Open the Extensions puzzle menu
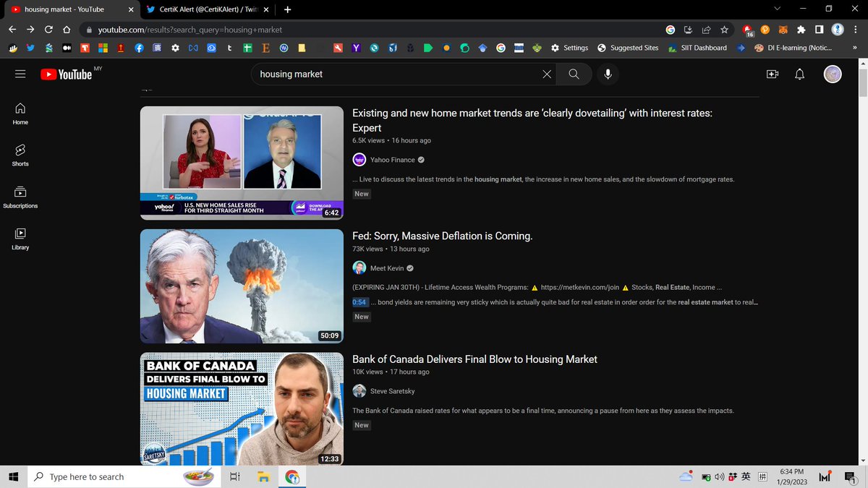The image size is (868, 488). point(801,30)
